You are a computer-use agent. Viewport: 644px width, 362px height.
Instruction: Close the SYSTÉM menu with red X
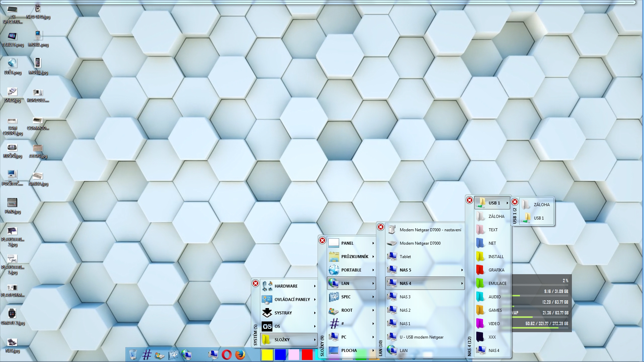[256, 283]
